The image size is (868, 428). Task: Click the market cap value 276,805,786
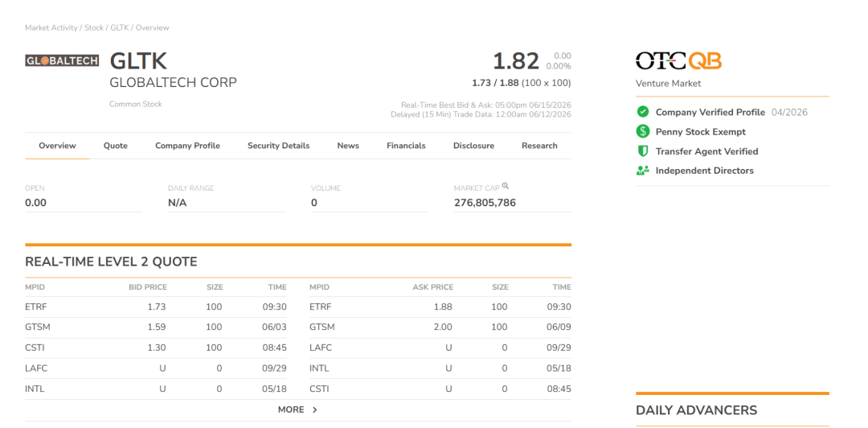[x=485, y=203]
